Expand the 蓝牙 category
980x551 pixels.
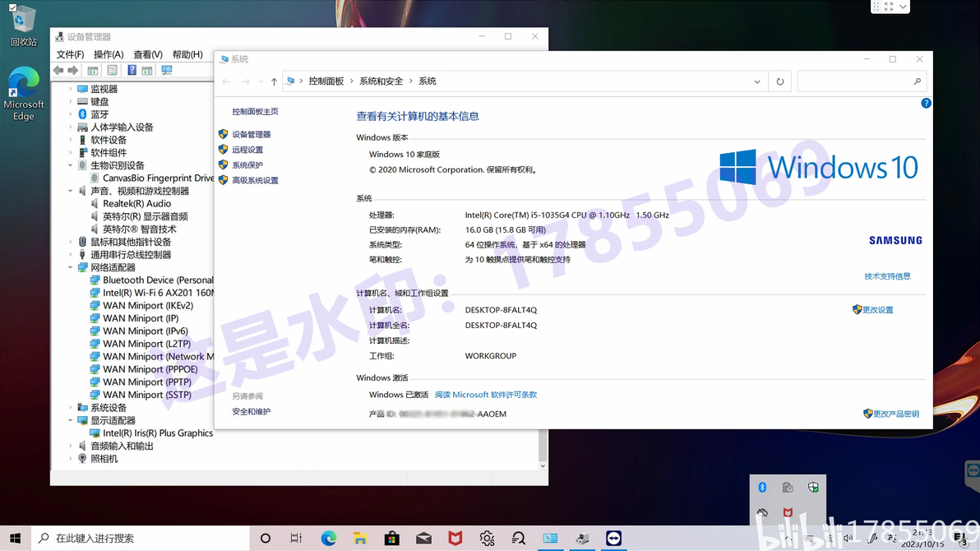[x=71, y=114]
